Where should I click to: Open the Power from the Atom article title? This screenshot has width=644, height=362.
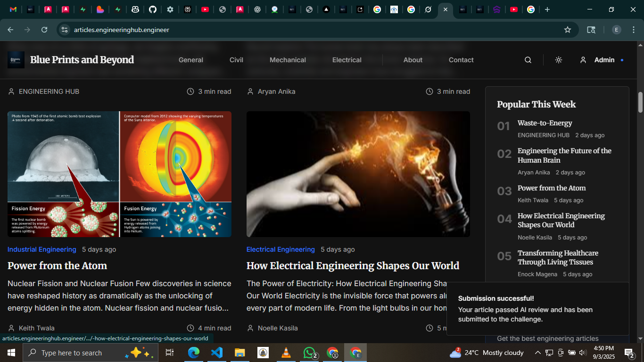[57, 266]
